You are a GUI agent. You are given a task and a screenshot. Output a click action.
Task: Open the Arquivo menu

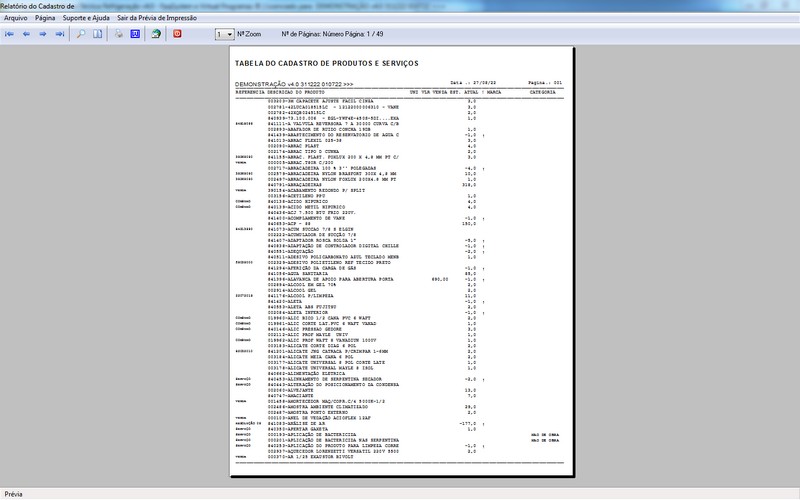16,18
